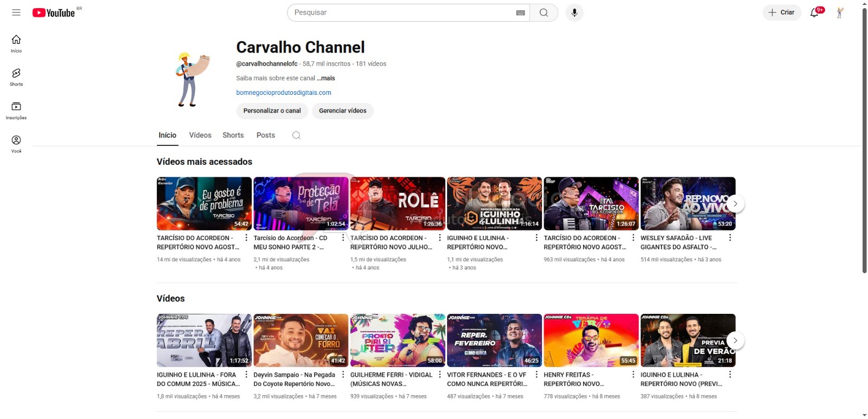Switch to the Shorts channel tab
Viewport: 868px width, 419px height.
(233, 136)
